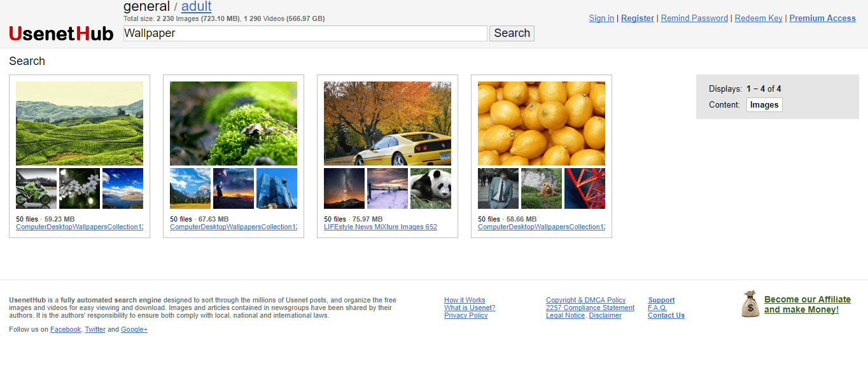Viewport: 868px width, 368px height.
Task: Select the panda small thumbnail
Action: [431, 188]
